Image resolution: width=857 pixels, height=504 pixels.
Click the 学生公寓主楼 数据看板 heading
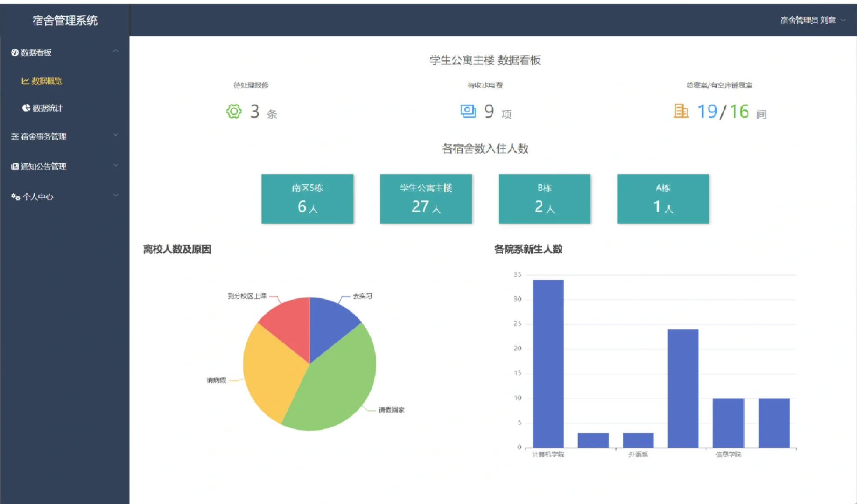point(485,60)
